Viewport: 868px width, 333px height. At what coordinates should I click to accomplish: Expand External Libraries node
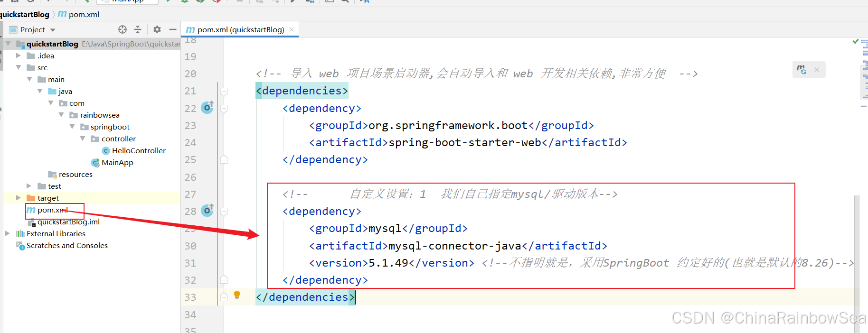point(8,233)
